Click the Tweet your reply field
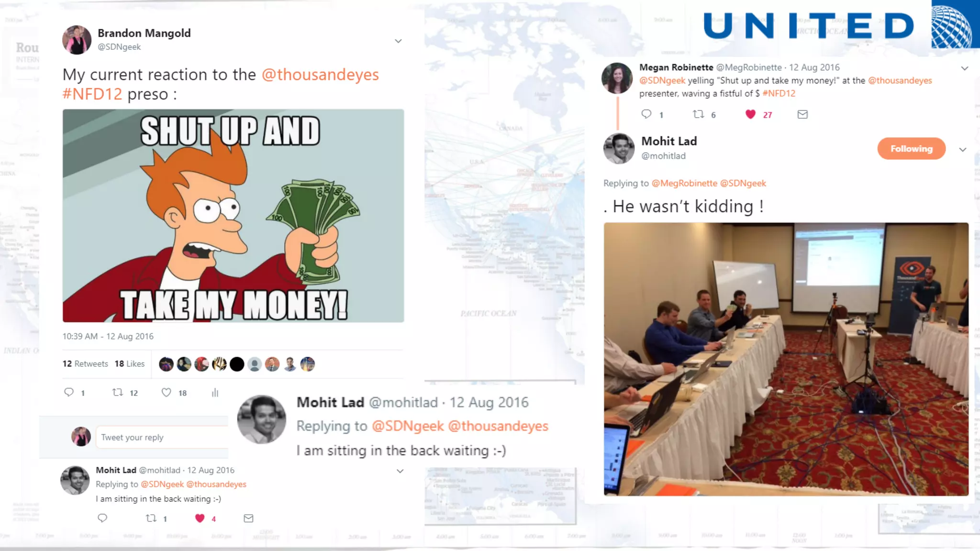This screenshot has height=551, width=980. click(162, 437)
